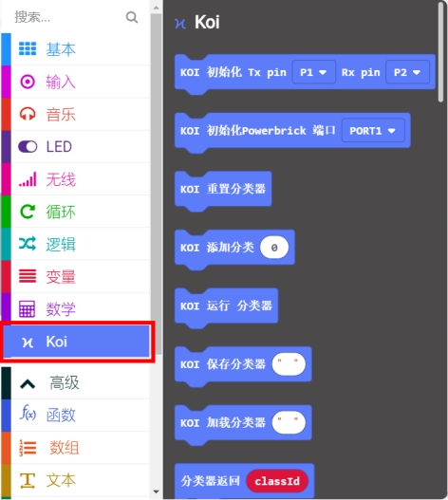Pick the KOI 重置分类器 block

(x=223, y=190)
